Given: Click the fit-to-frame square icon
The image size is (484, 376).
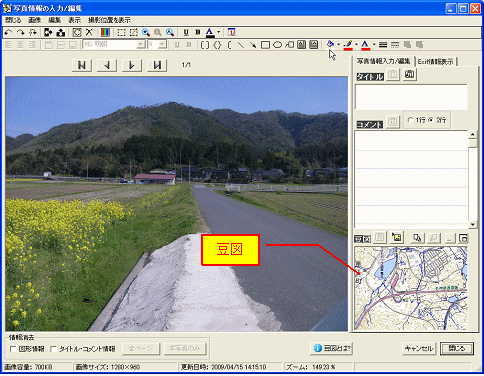Looking at the screenshot, I should pyautogui.click(x=77, y=32).
